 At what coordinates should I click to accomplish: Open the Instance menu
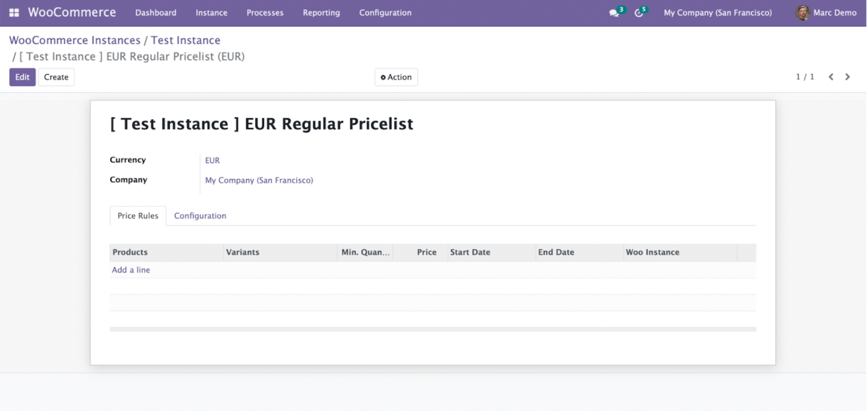pyautogui.click(x=211, y=13)
